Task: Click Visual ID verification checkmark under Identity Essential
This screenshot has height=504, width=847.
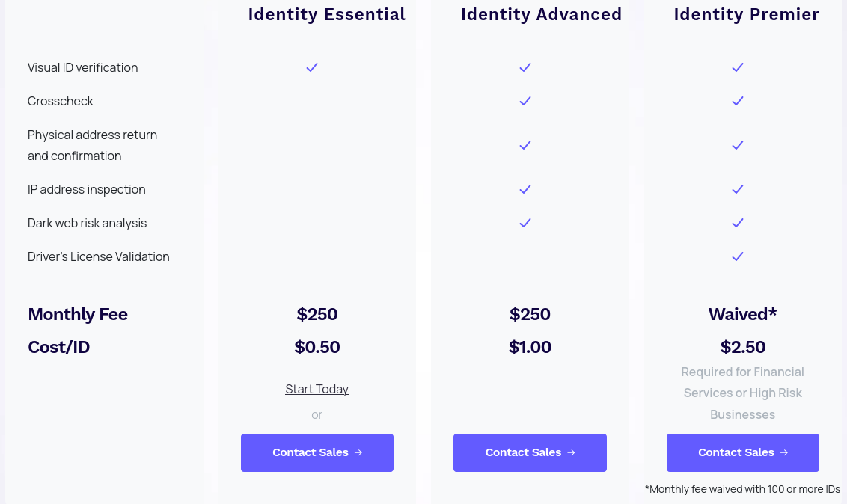Action: coord(312,67)
